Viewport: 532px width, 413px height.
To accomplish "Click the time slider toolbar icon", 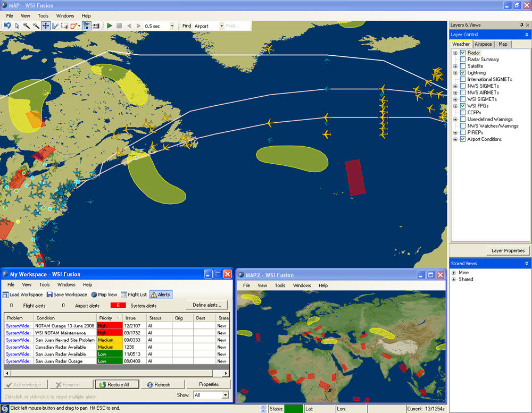I will coord(96,26).
